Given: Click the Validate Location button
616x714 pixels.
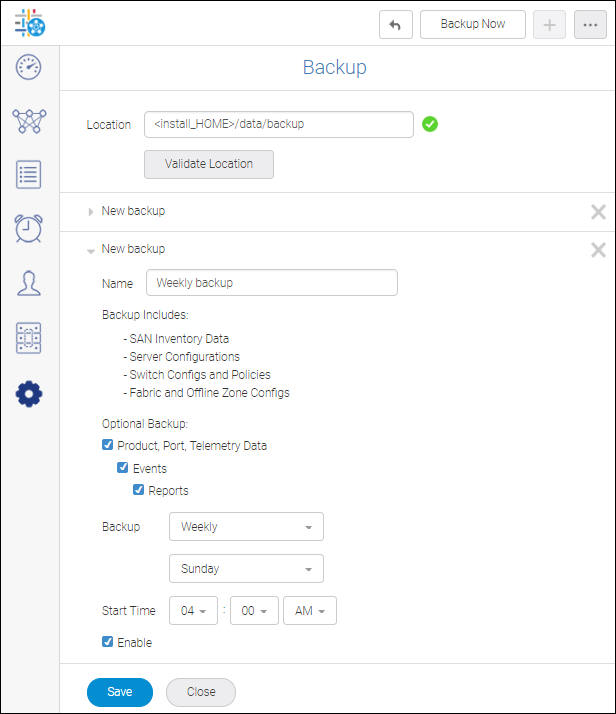Looking at the screenshot, I should click(x=209, y=164).
